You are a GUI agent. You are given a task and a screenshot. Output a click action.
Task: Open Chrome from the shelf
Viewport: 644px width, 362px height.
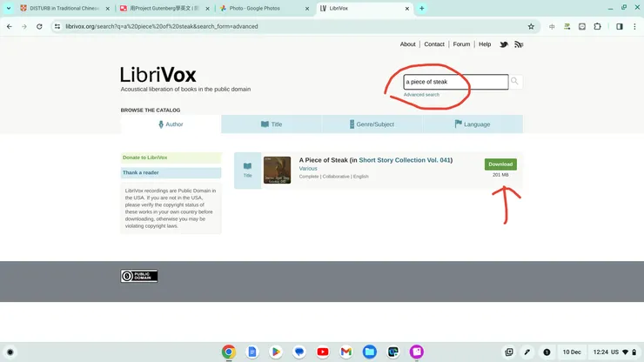coord(229,352)
